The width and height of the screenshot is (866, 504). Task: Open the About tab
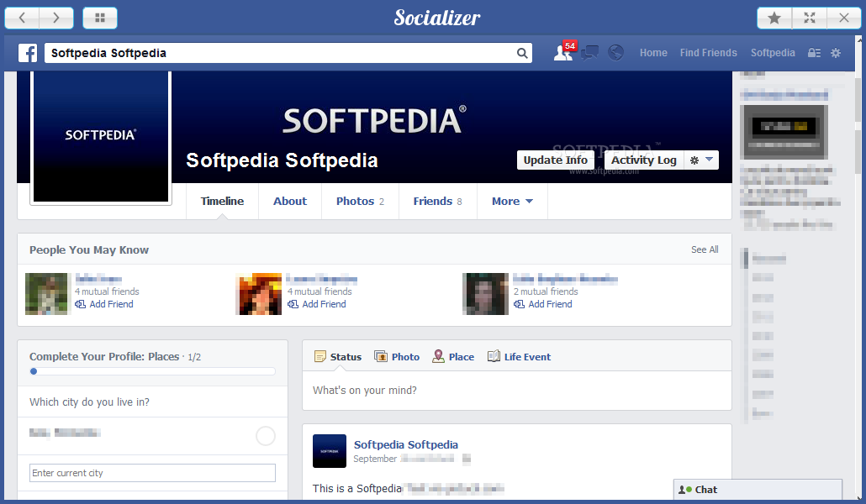pyautogui.click(x=290, y=202)
